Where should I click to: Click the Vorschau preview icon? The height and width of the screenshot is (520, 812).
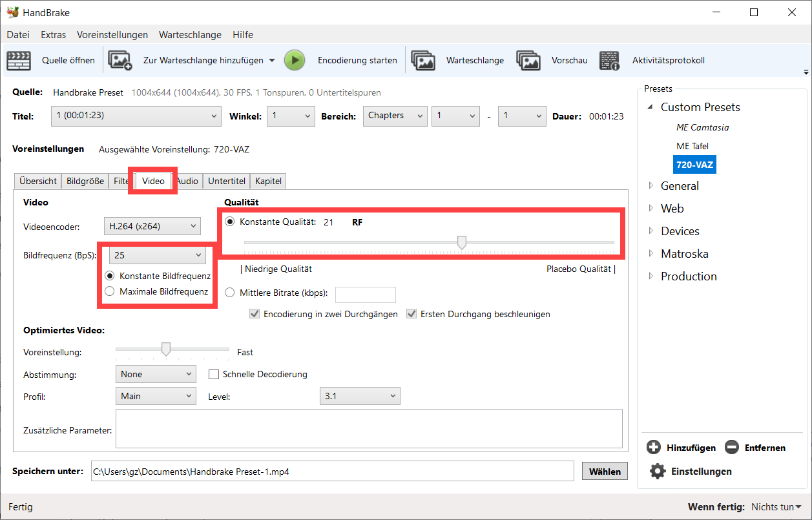528,60
